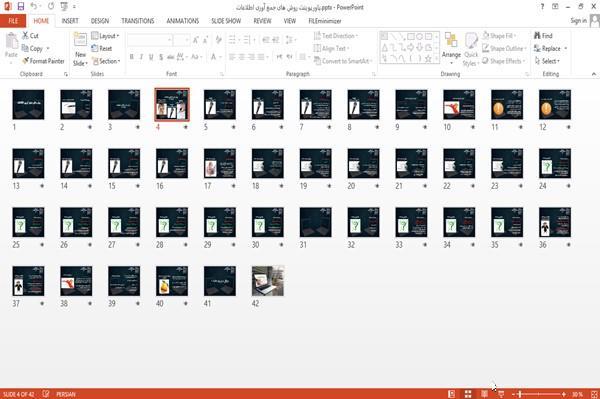Open Quick Styles gallery
The height and width of the screenshot is (399, 600).
[x=471, y=49]
